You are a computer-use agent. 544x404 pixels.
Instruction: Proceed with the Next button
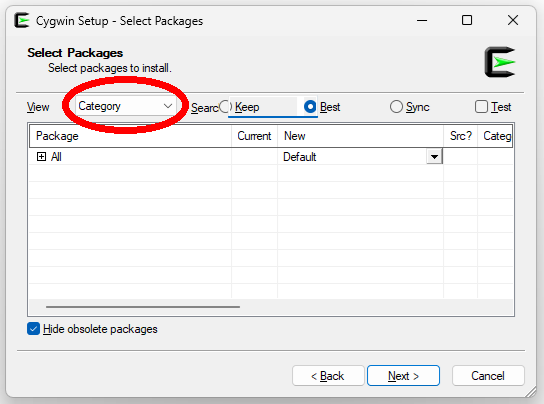point(403,376)
